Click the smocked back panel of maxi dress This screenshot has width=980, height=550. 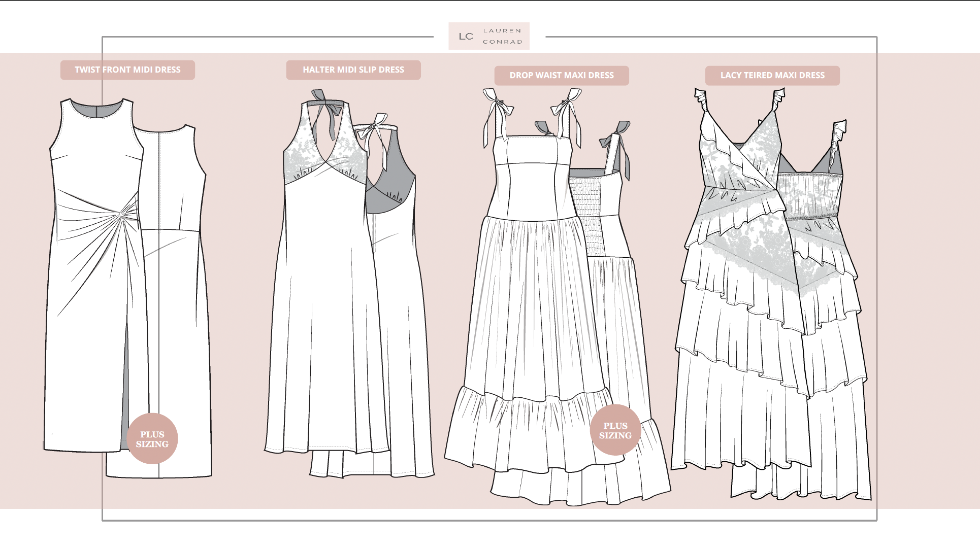click(587, 203)
